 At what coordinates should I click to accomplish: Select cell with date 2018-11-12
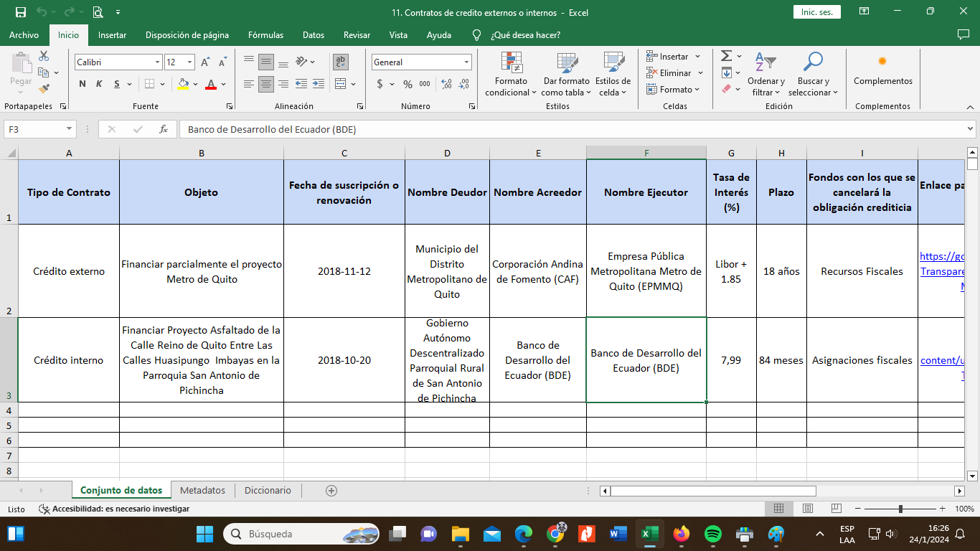click(344, 271)
